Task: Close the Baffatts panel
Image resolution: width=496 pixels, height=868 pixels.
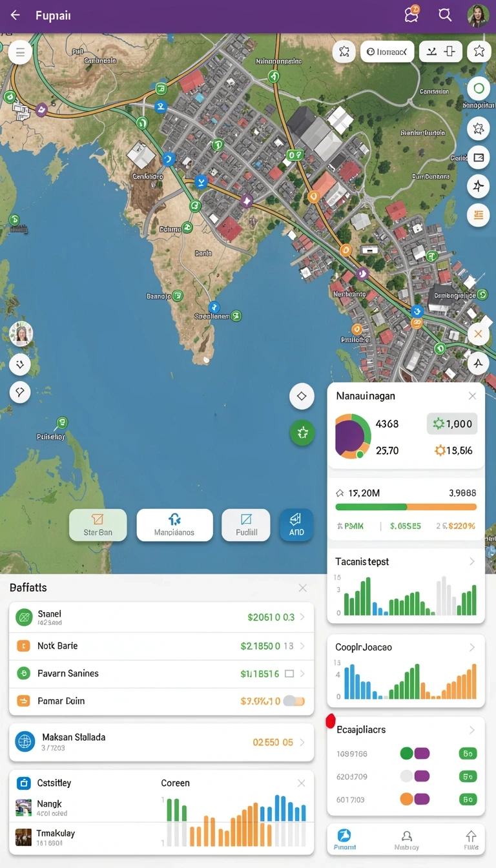Action: pyautogui.click(x=302, y=588)
